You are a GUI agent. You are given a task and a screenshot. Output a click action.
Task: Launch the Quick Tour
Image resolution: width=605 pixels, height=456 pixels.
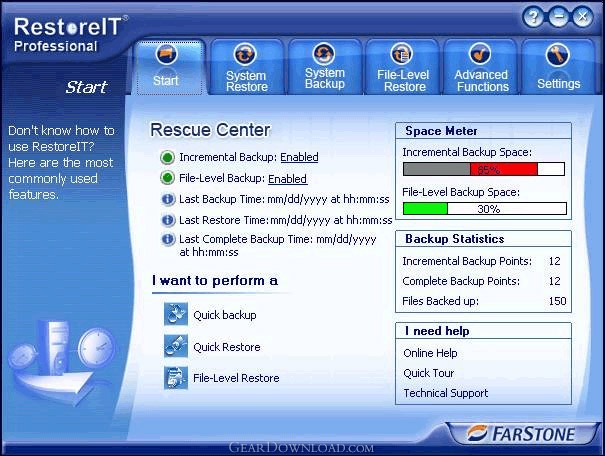[x=429, y=373]
